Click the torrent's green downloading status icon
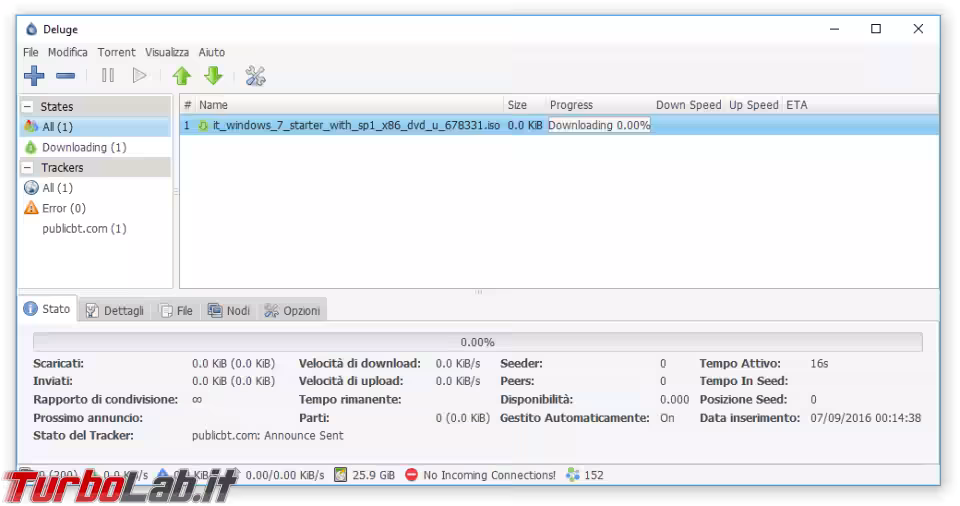 pyautogui.click(x=203, y=126)
